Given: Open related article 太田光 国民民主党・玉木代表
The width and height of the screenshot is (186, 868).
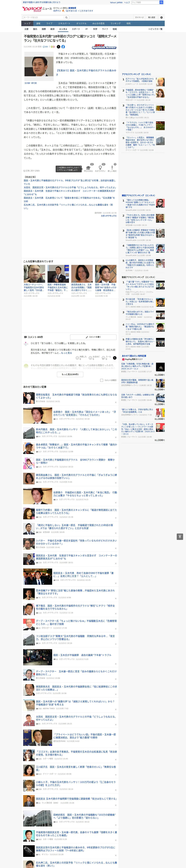Looking at the screenshot, I should tap(70, 187).
